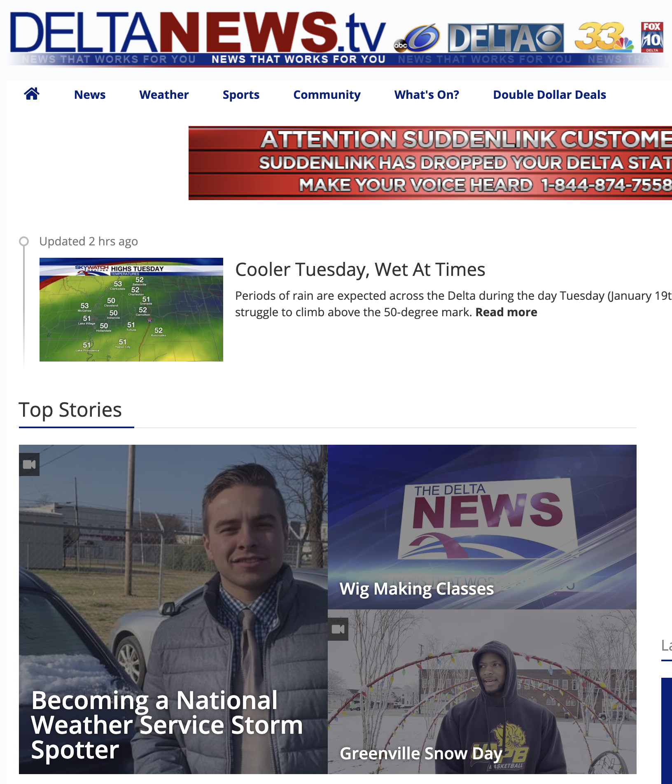Click the 'Updated 2 hrs ago' timestamp
Screen dimensions: 672x784
click(x=89, y=241)
